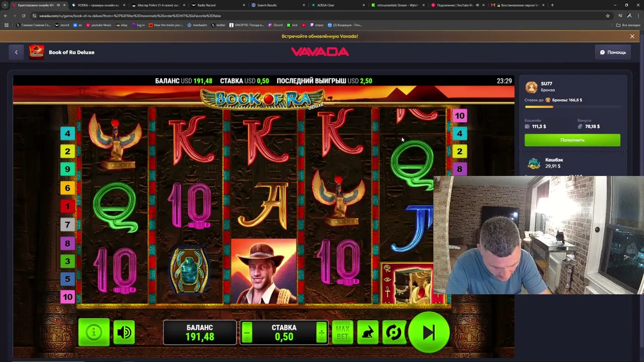Select the red payline 1 marker
644x362 pixels.
click(x=67, y=206)
